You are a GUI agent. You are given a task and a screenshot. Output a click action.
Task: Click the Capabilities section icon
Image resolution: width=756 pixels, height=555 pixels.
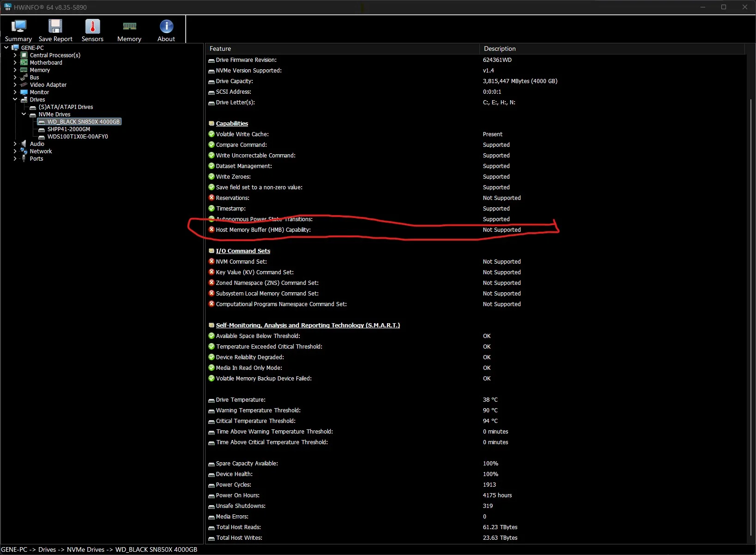click(x=212, y=123)
